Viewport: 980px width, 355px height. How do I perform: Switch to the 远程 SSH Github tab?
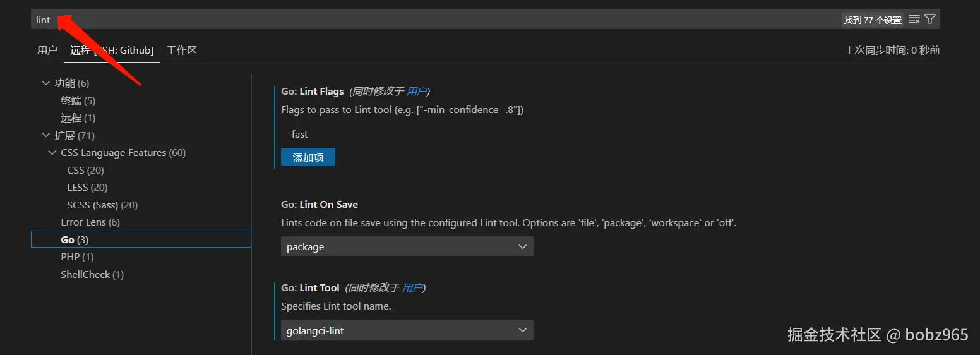[112, 50]
